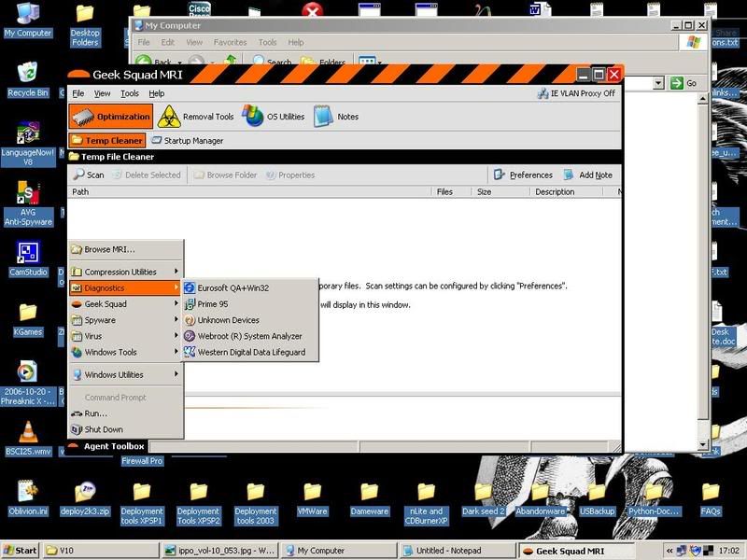Show hidden system tray icons
The height and width of the screenshot is (560, 747).
[669, 551]
